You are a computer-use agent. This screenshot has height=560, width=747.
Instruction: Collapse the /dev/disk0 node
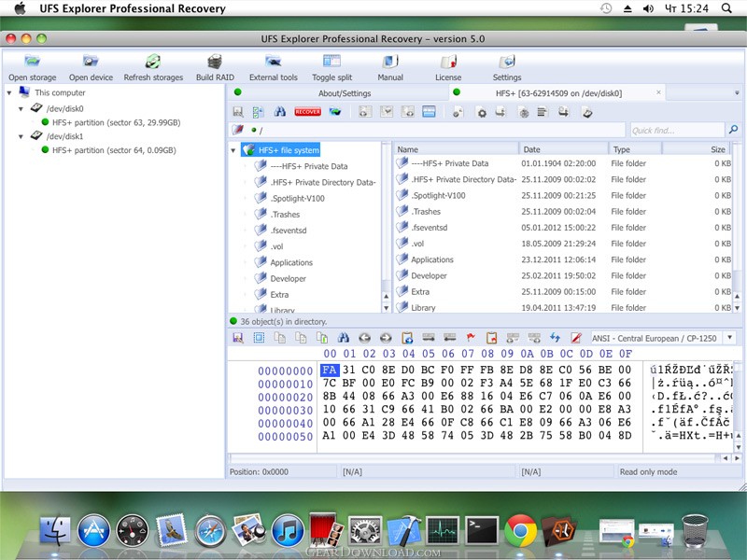pos(21,109)
